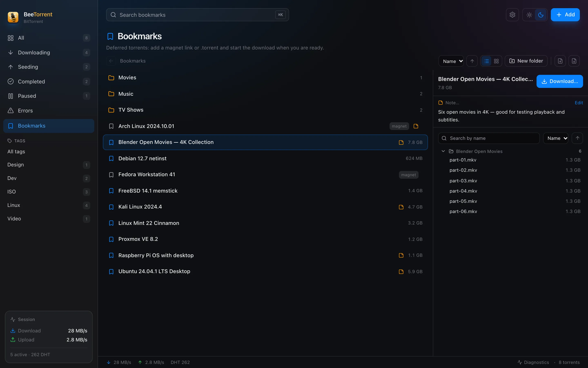Image resolution: width=588 pixels, height=368 pixels.
Task: Click note icon on Ubuntu 24.04.1 row
Action: (x=401, y=272)
